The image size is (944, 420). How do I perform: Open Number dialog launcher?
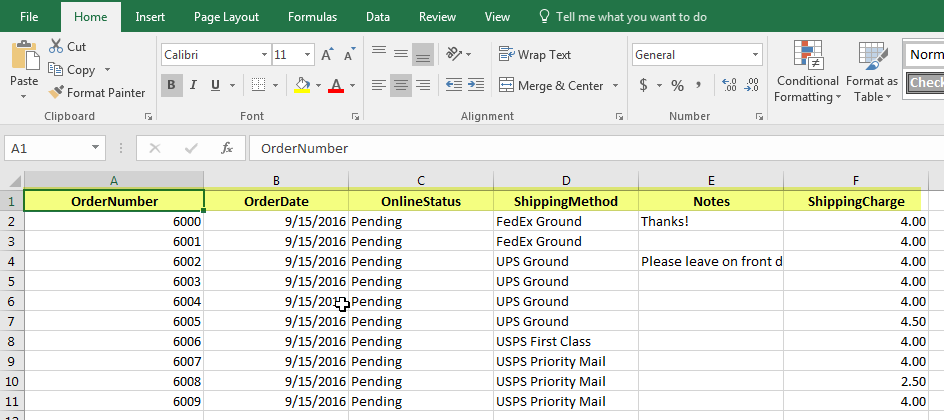pyautogui.click(x=760, y=117)
